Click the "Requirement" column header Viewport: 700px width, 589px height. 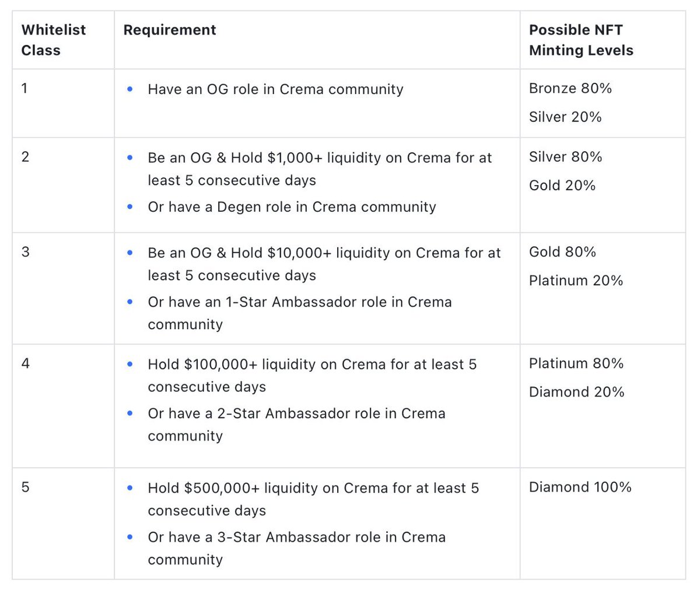coord(170,30)
